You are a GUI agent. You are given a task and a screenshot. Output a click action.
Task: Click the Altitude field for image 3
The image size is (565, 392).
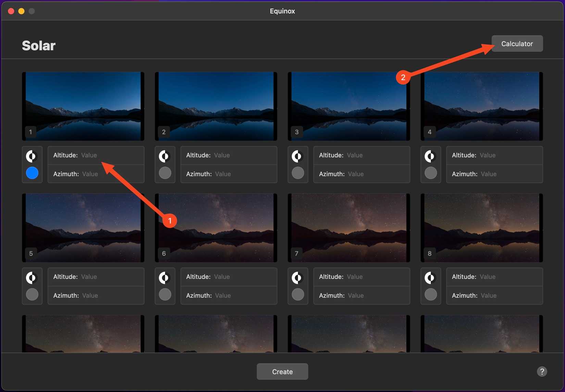click(x=362, y=155)
